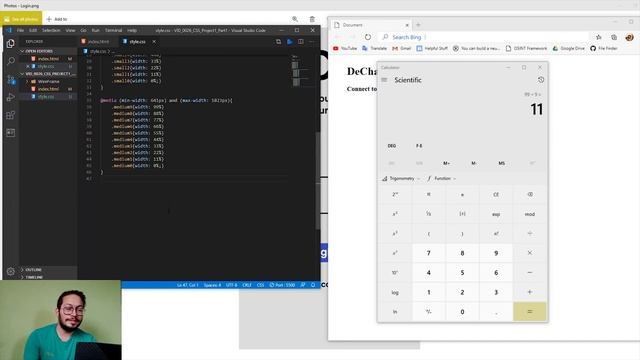This screenshot has width=640, height=360.
Task: Collapse the project folder section in Explorer
Action: coord(48,74)
